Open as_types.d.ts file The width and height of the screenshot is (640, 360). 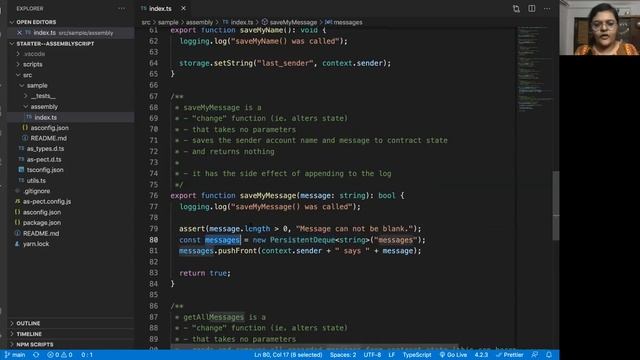[x=45, y=149]
